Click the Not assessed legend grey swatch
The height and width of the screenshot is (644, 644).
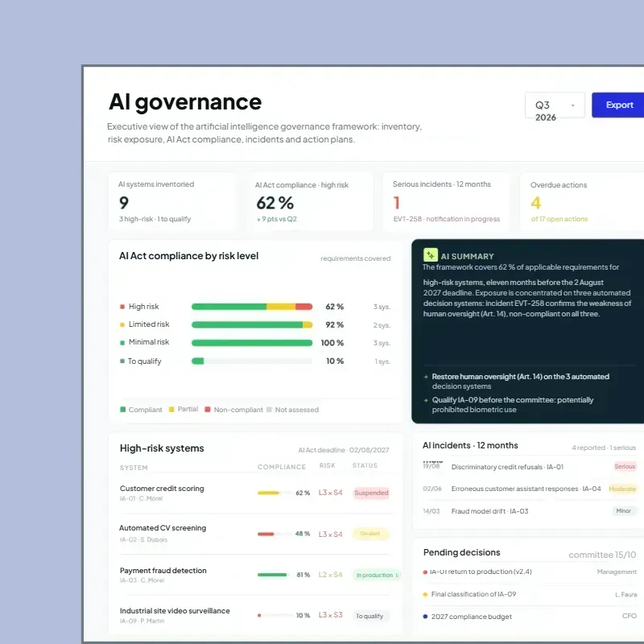269,410
